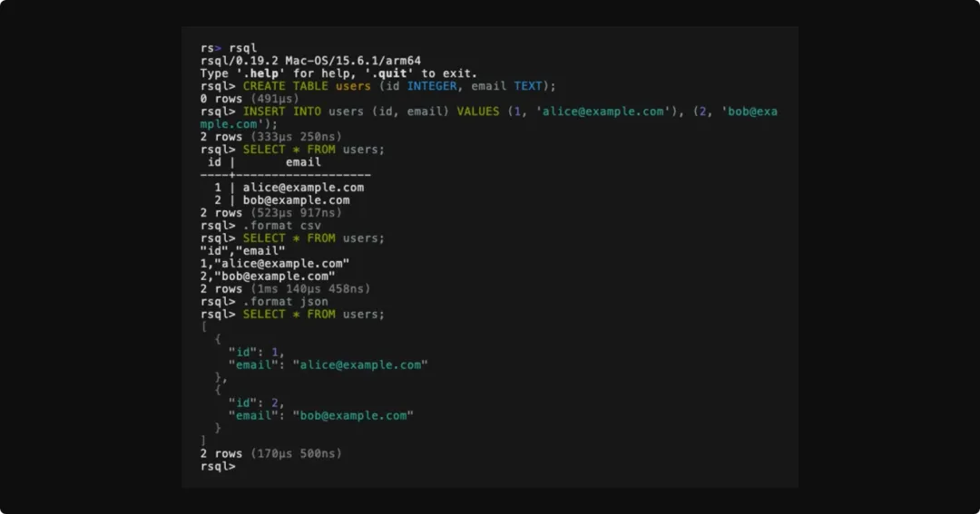Click the JSON line '"id": 2,'
Screen dimensions: 980x514
click(257, 402)
